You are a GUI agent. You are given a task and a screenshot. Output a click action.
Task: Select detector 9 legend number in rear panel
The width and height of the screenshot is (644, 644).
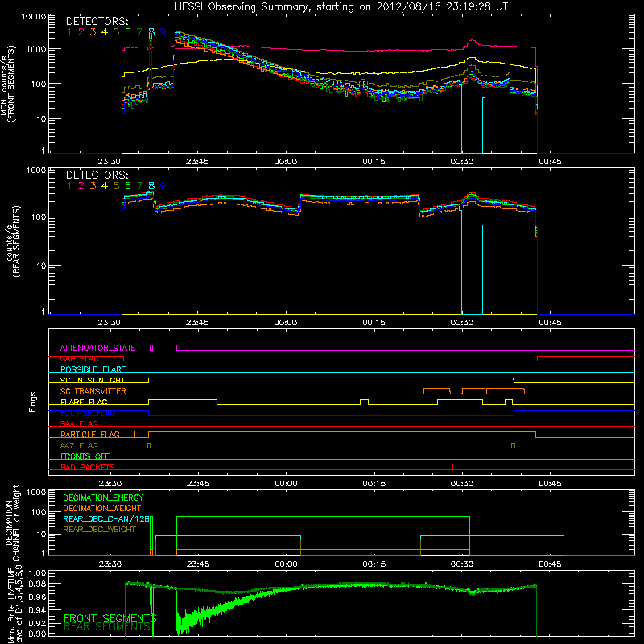[x=163, y=186]
